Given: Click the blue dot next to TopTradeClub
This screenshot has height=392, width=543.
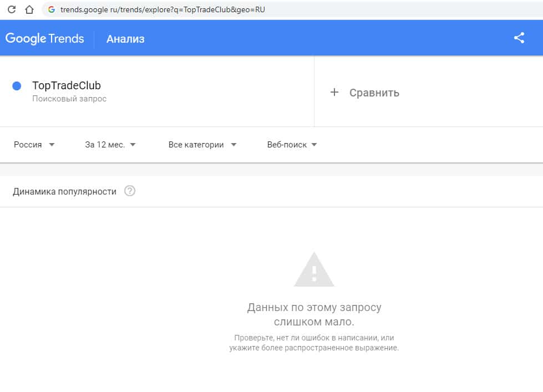Looking at the screenshot, I should 17,86.
